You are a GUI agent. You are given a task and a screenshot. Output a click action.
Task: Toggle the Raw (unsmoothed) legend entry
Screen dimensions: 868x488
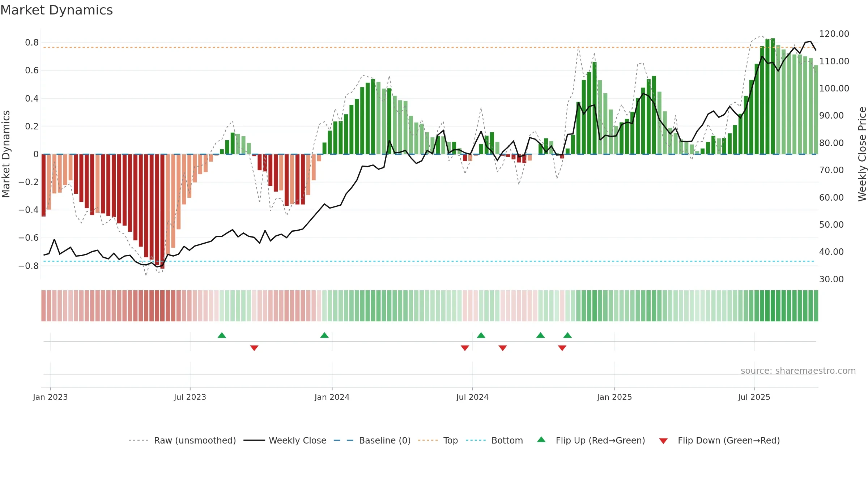click(x=182, y=440)
